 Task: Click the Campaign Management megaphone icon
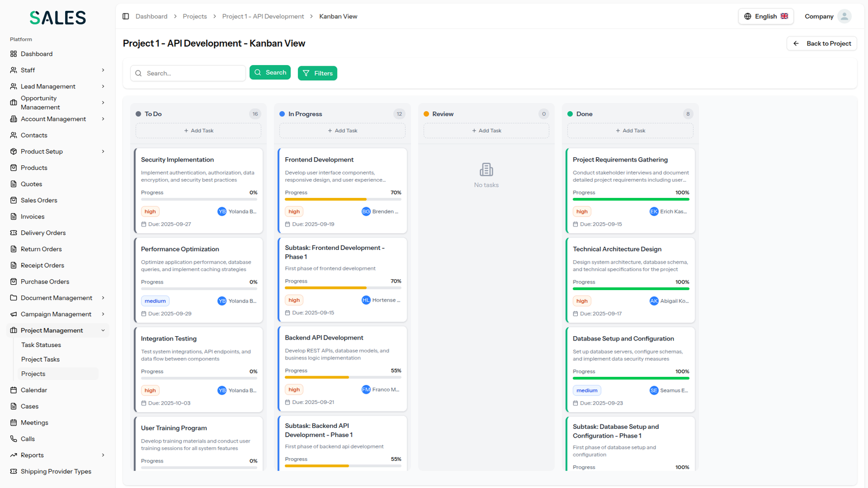[x=14, y=314]
